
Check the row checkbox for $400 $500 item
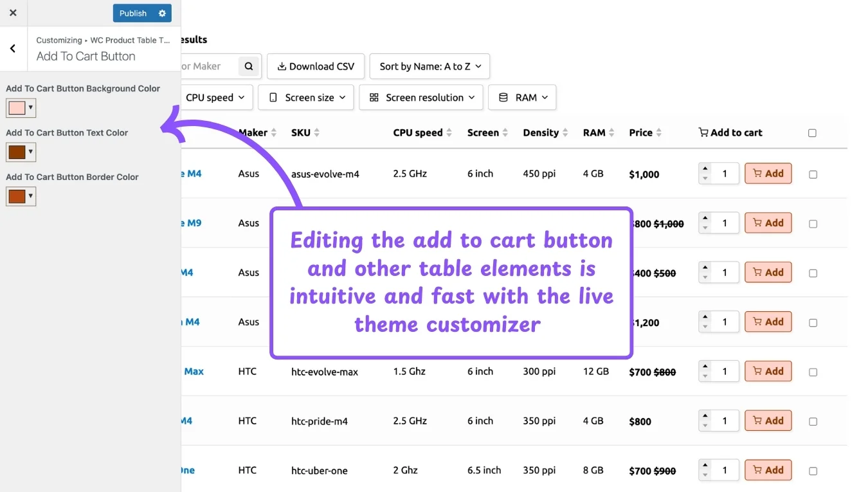pos(813,273)
